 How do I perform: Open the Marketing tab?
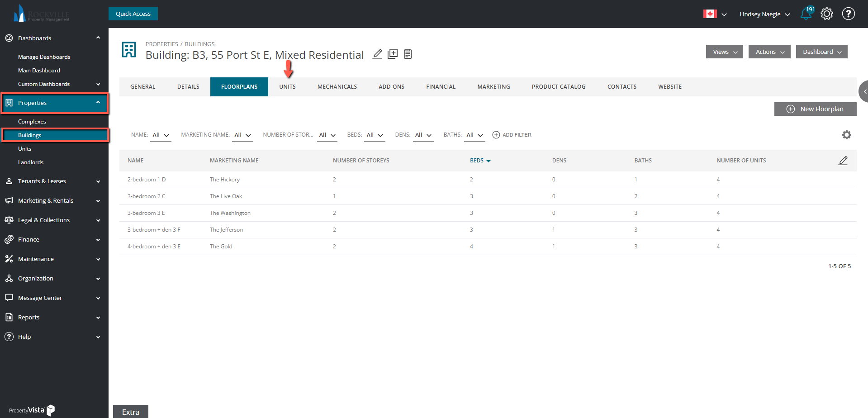pos(493,87)
